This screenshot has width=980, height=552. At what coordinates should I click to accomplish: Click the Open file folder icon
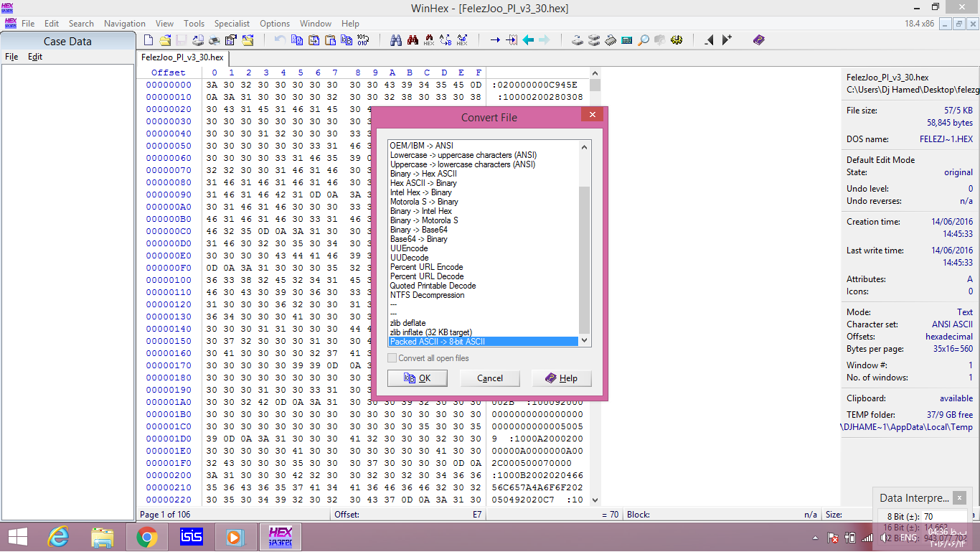coord(165,40)
